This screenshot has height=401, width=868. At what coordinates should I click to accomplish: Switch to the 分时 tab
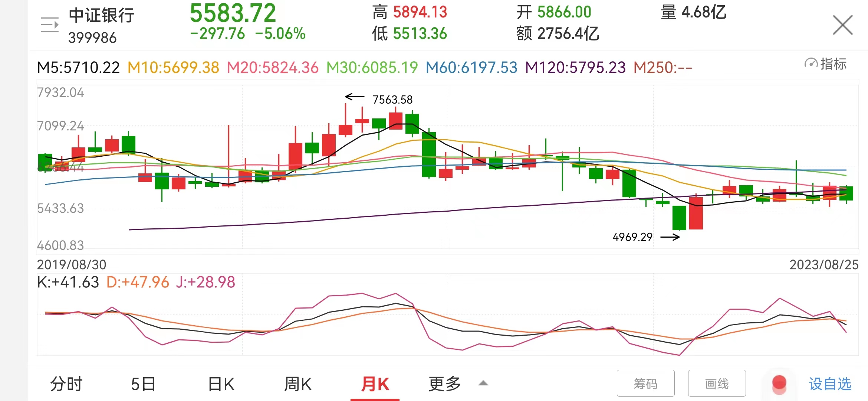point(66,384)
